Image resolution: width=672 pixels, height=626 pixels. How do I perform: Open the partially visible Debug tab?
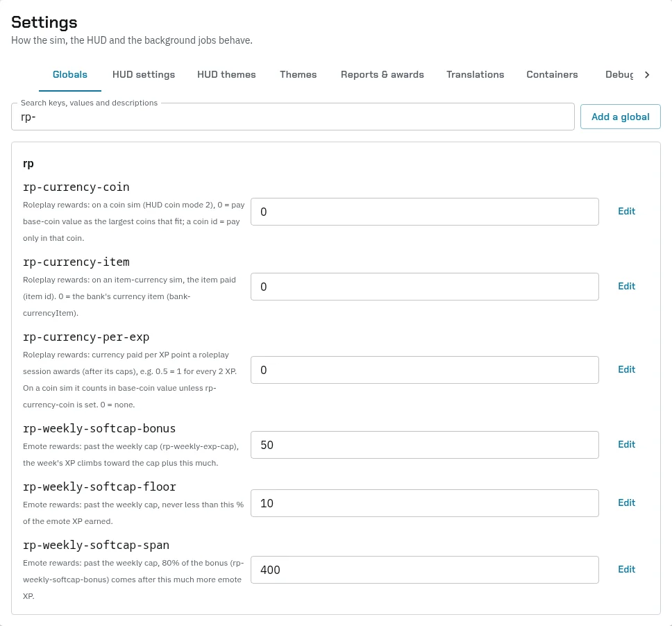click(x=619, y=74)
